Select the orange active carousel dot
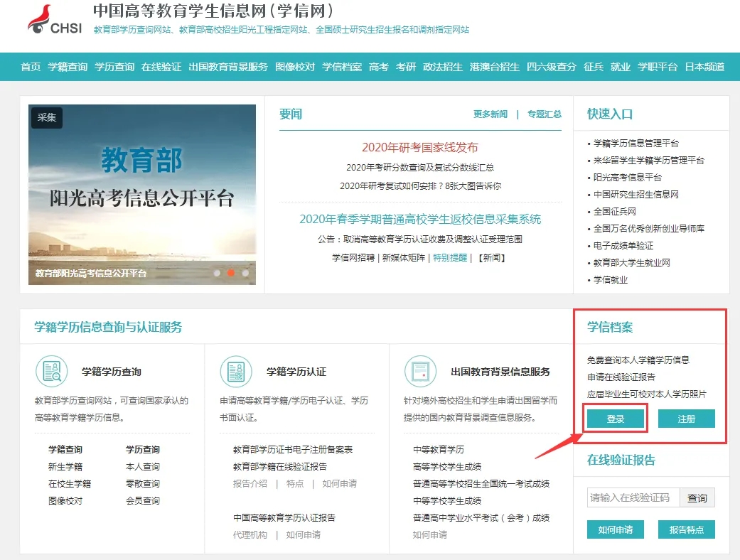 click(x=231, y=273)
